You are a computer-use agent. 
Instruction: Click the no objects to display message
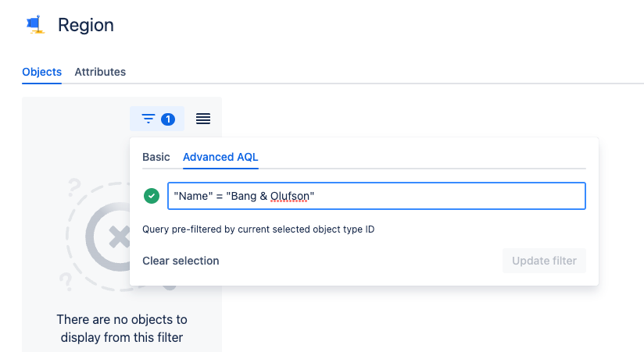pos(122,329)
